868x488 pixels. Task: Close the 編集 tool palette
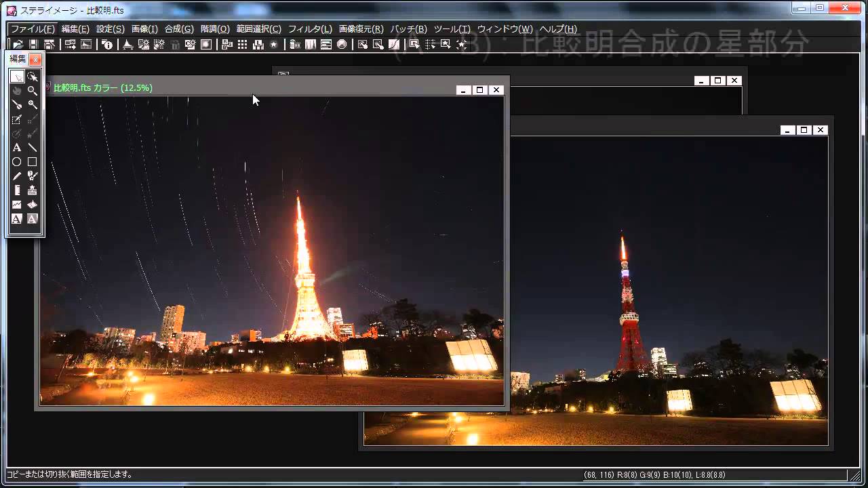[35, 60]
